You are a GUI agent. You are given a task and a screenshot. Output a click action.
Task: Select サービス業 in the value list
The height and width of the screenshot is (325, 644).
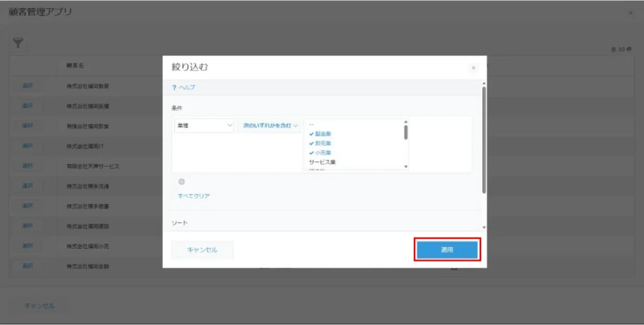(x=323, y=162)
